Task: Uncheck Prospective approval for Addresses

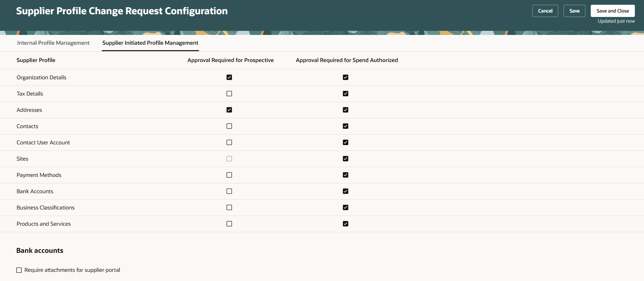Action: 229,110
